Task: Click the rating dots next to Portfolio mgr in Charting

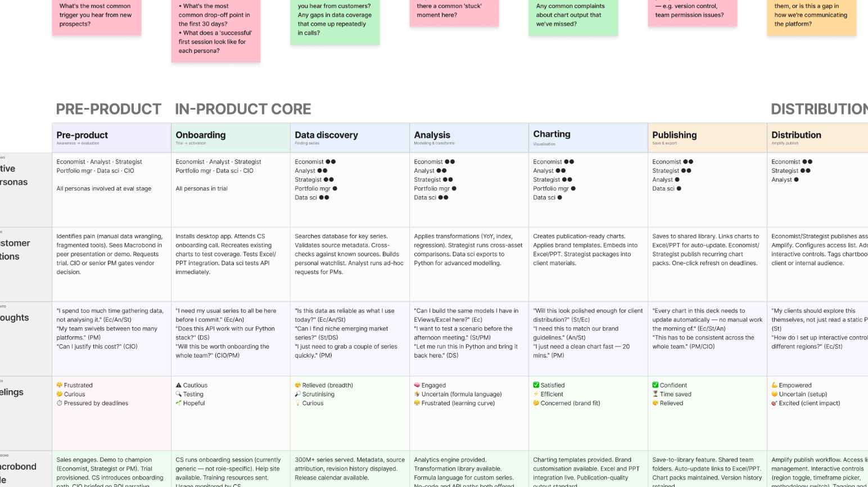Action: point(573,188)
